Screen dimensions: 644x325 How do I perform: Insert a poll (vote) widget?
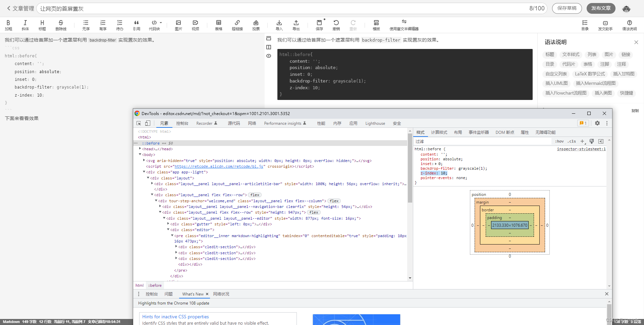pos(256,25)
